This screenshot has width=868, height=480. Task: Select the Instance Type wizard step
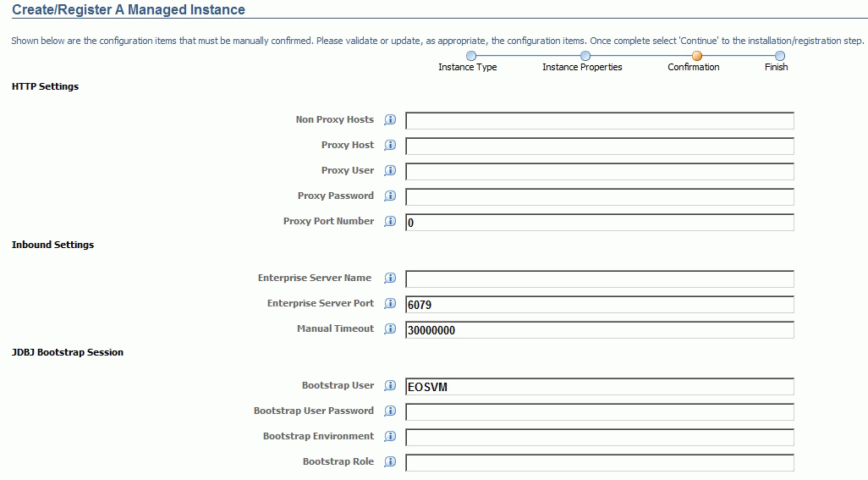(470, 56)
